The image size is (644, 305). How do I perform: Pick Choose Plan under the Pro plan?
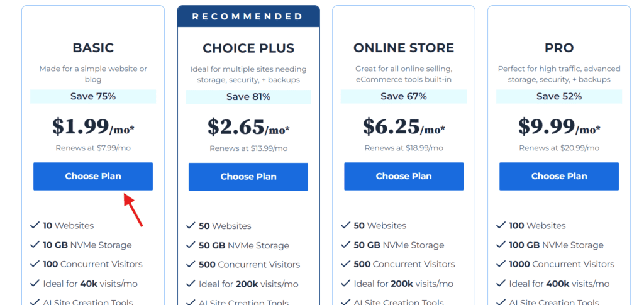point(559,176)
